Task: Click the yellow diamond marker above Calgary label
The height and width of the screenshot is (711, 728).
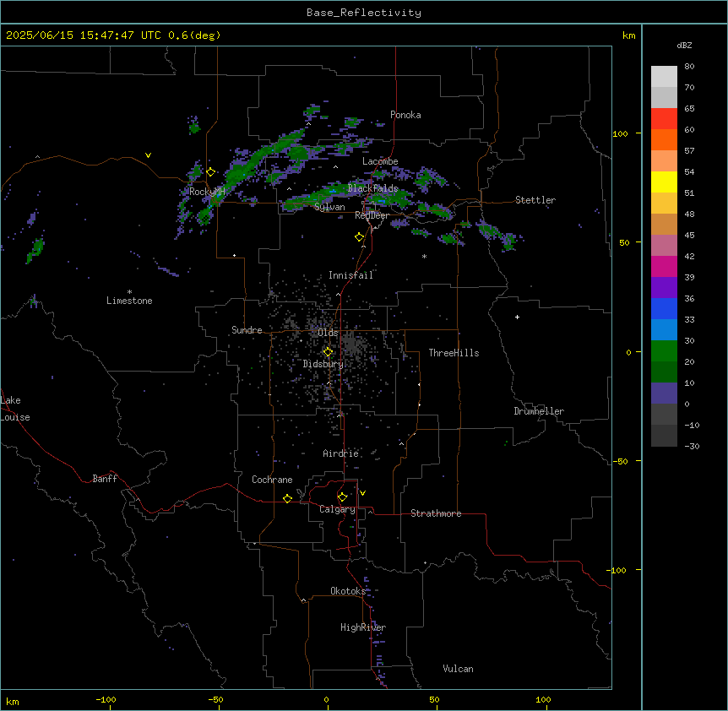Action: [x=342, y=497]
